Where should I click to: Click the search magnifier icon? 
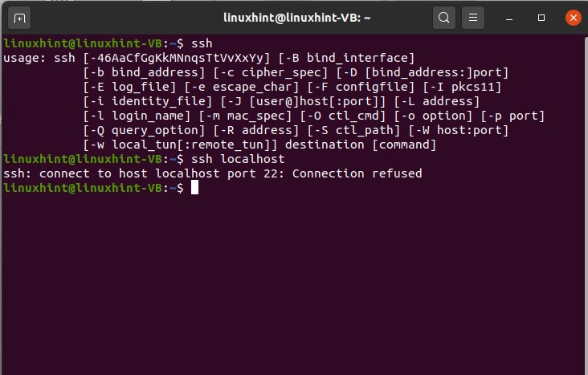[443, 17]
